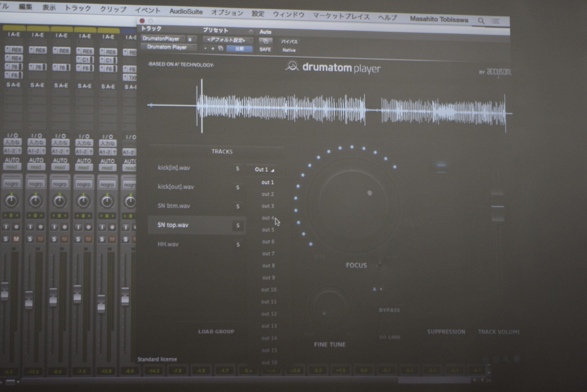The image size is (587, 392).
Task: Click the GO LINK button
Action: tap(390, 337)
